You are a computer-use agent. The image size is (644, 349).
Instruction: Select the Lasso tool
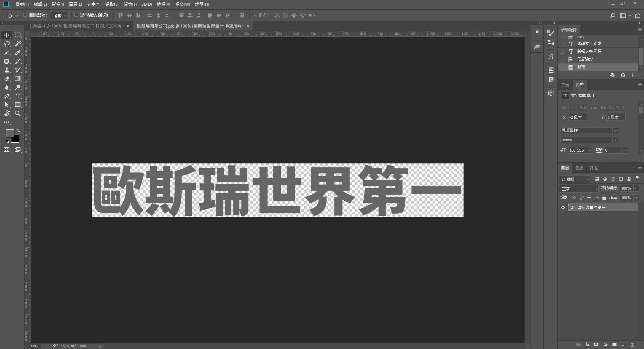pos(7,44)
